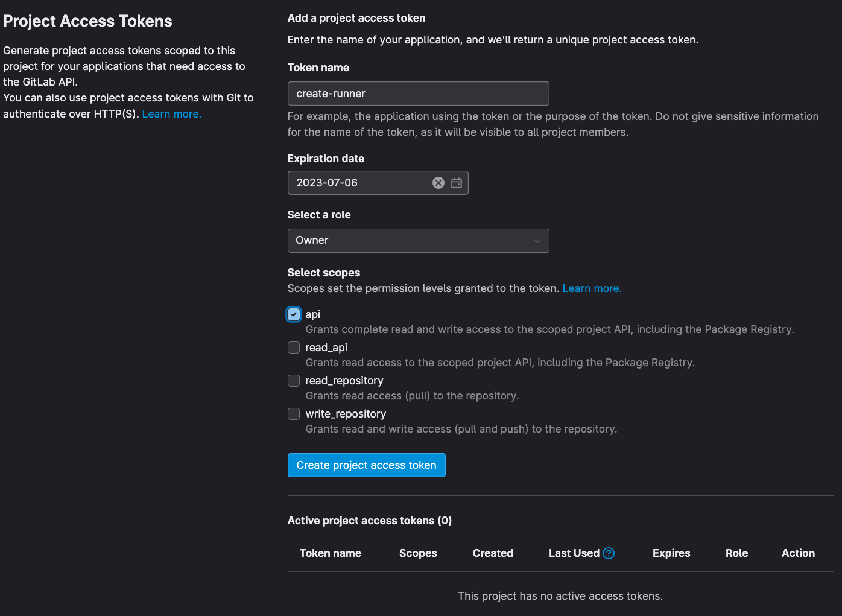Clear the expiration date with the X icon

(x=438, y=182)
